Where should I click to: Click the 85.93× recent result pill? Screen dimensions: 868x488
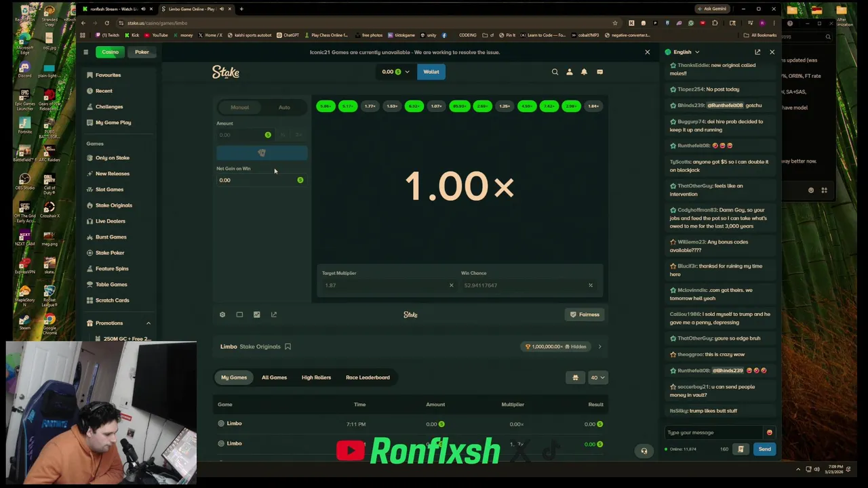(459, 106)
